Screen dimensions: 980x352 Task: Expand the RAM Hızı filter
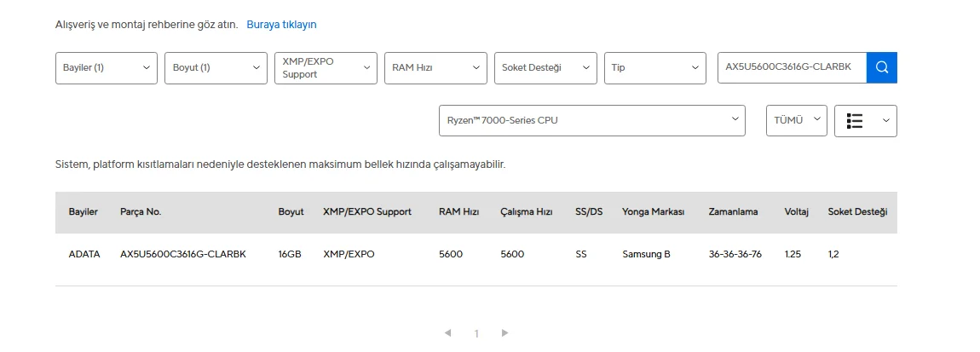pos(435,68)
